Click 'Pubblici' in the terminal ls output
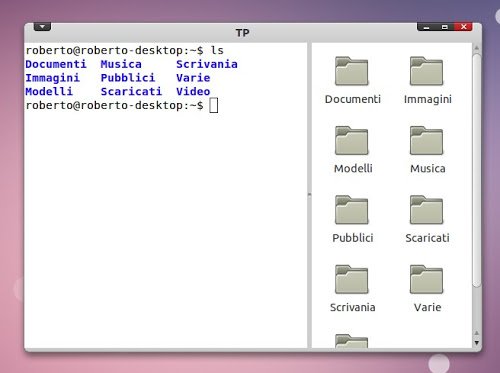500x373 pixels. click(128, 78)
